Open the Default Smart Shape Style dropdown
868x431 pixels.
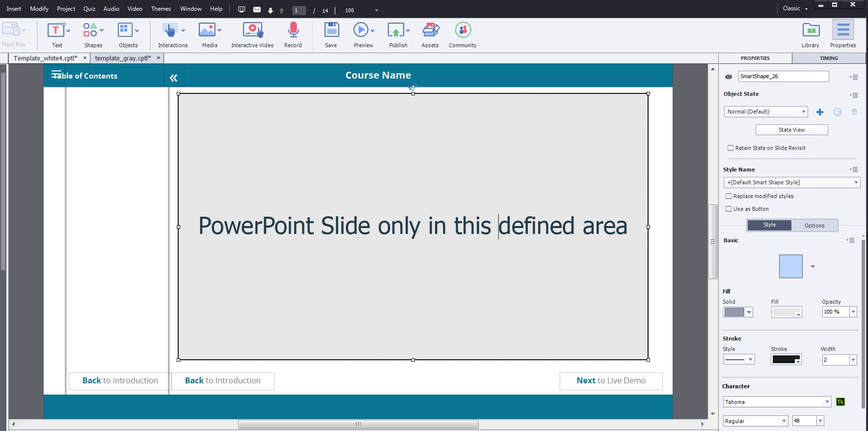792,182
